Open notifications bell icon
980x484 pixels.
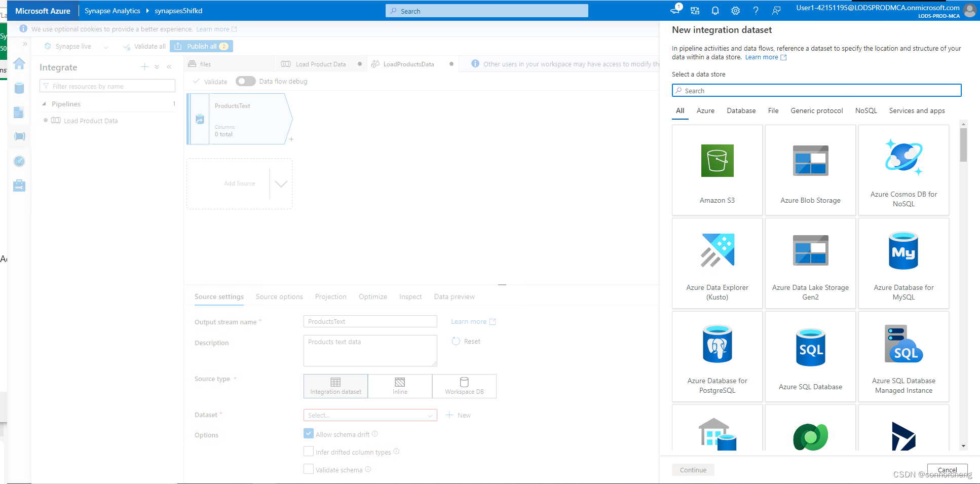coord(715,11)
